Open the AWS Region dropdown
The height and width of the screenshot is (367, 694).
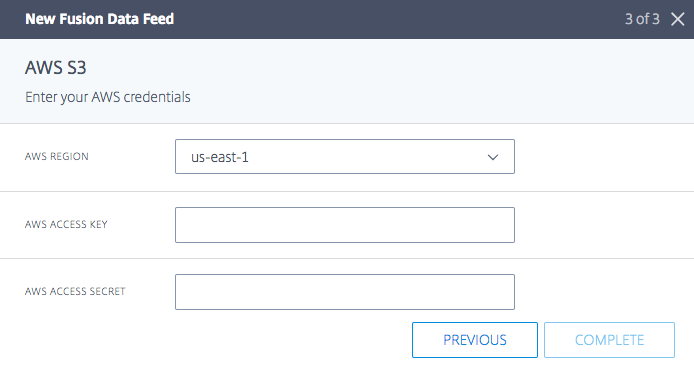click(x=345, y=157)
